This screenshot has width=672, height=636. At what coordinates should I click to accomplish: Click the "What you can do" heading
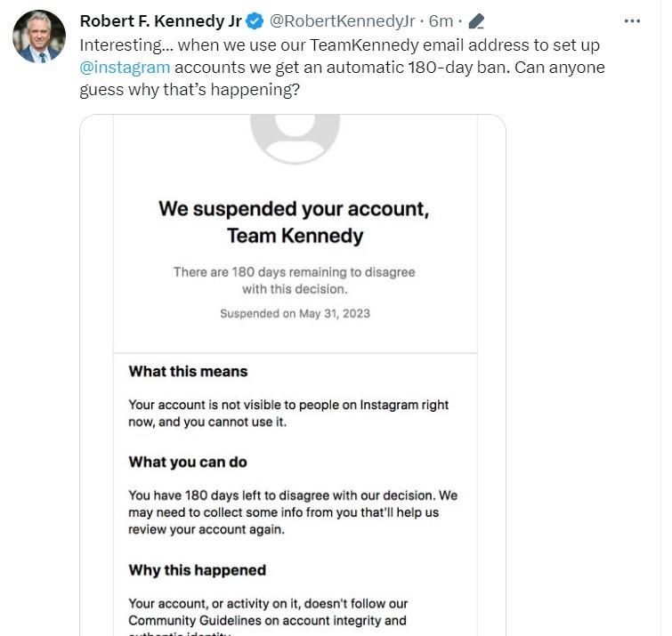tap(188, 463)
